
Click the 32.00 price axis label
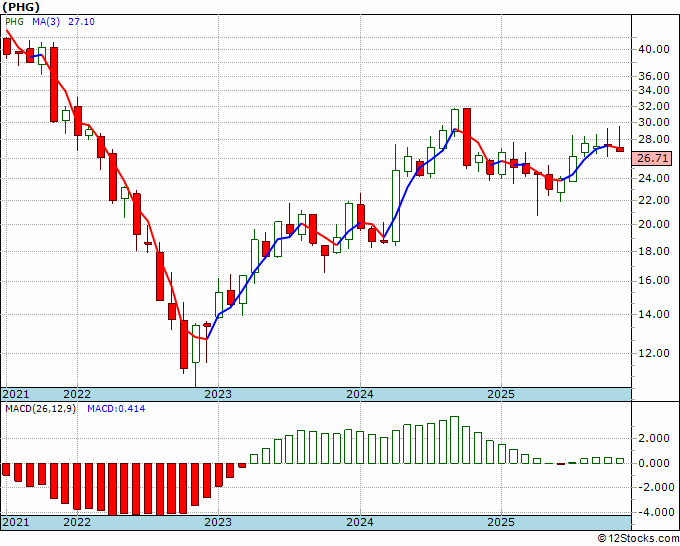coord(653,106)
